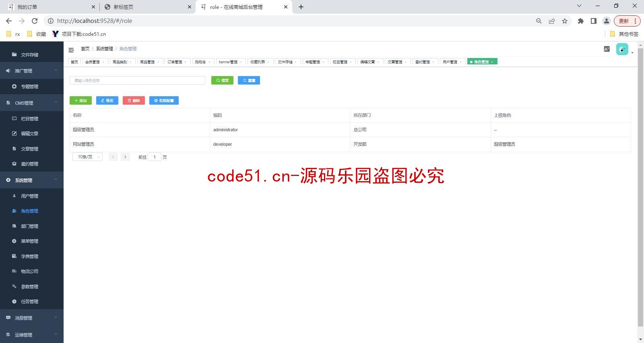Go to next page arrow in pagination
Image resolution: width=644 pixels, height=343 pixels.
coord(125,157)
